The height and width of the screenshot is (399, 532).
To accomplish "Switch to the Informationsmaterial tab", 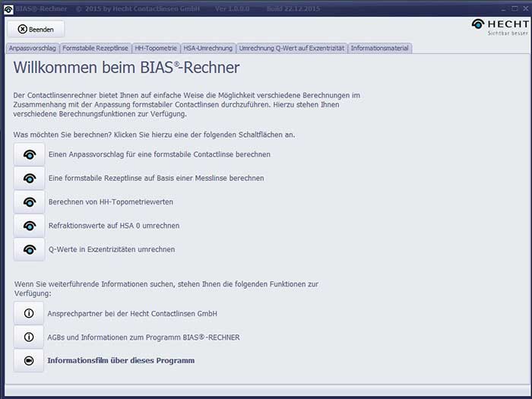I will [380, 48].
